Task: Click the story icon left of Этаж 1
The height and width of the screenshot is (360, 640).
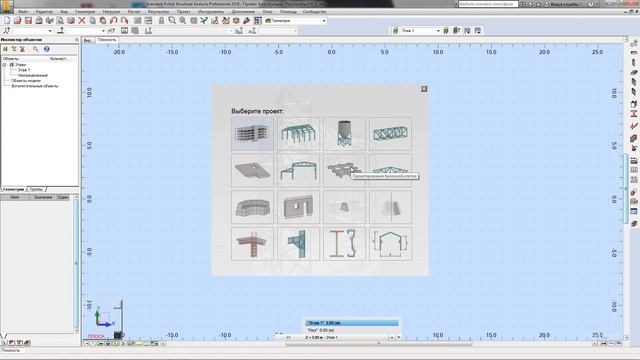Action: (395, 31)
